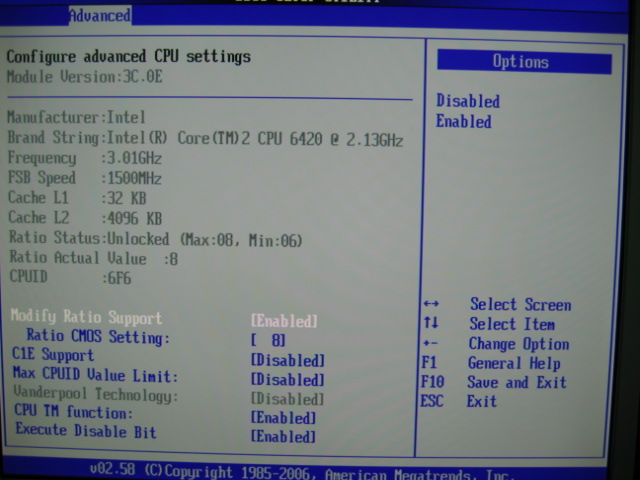Select the Modify Ratio Support label
This screenshot has width=640, height=480.
point(86,317)
